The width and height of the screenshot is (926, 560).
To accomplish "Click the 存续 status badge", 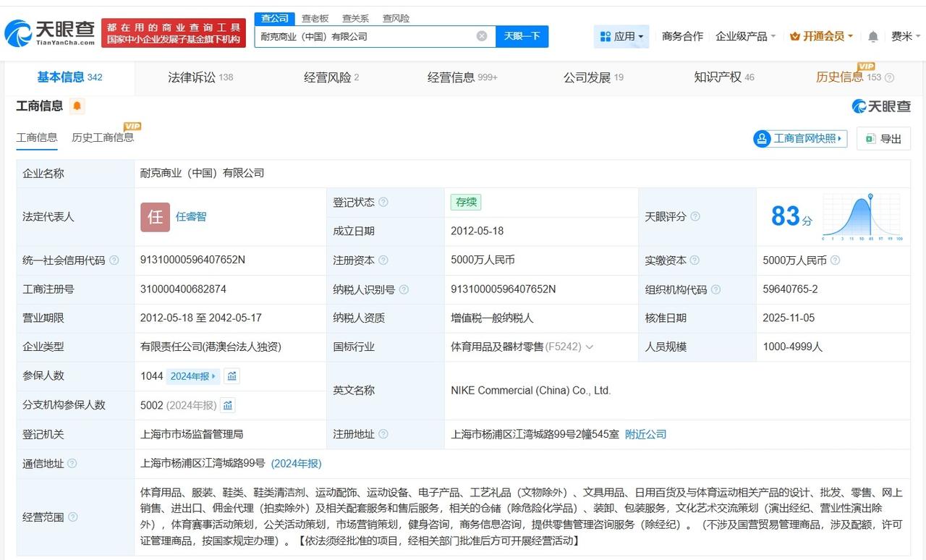I will [x=466, y=203].
